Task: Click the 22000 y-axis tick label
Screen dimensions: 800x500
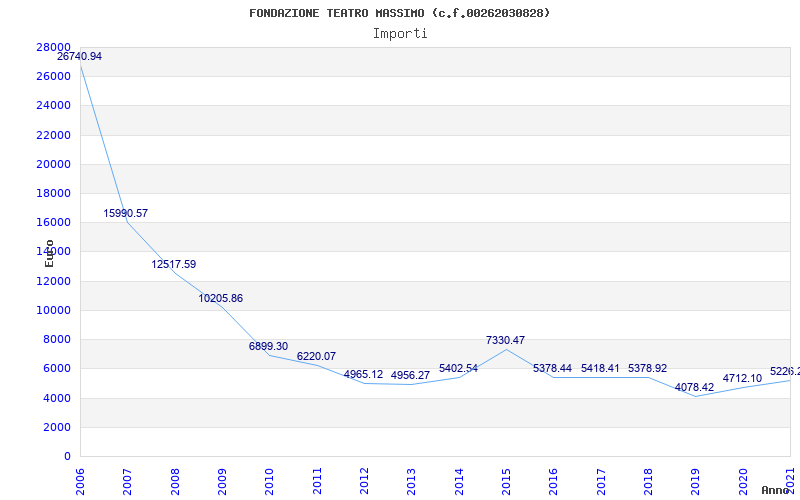Action: coord(53,135)
